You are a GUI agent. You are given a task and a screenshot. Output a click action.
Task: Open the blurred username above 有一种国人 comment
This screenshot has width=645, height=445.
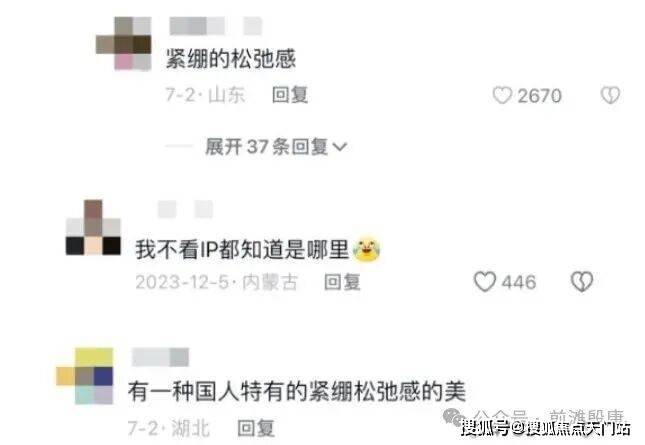(160, 357)
